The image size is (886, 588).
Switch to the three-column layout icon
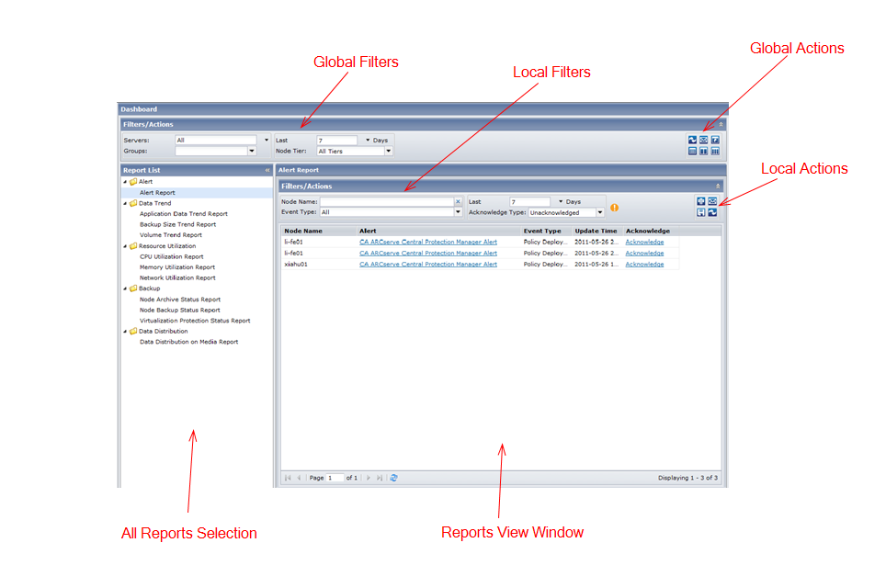coord(715,151)
